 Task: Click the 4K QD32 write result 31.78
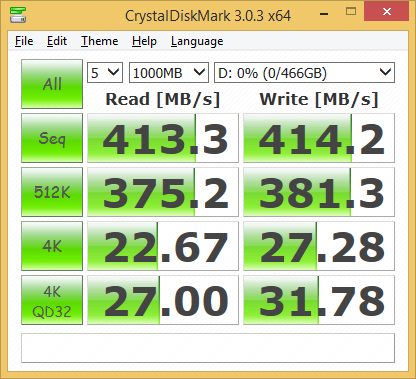(319, 300)
